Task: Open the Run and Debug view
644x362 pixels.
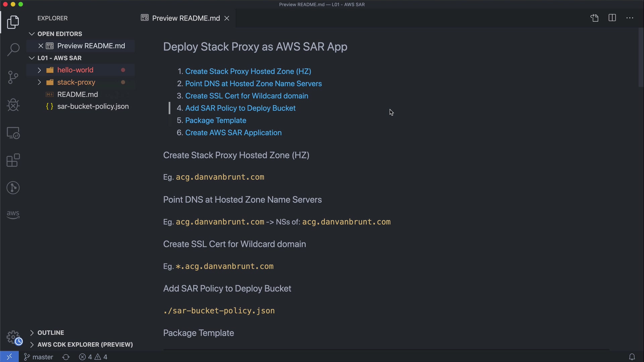Action: tap(13, 105)
